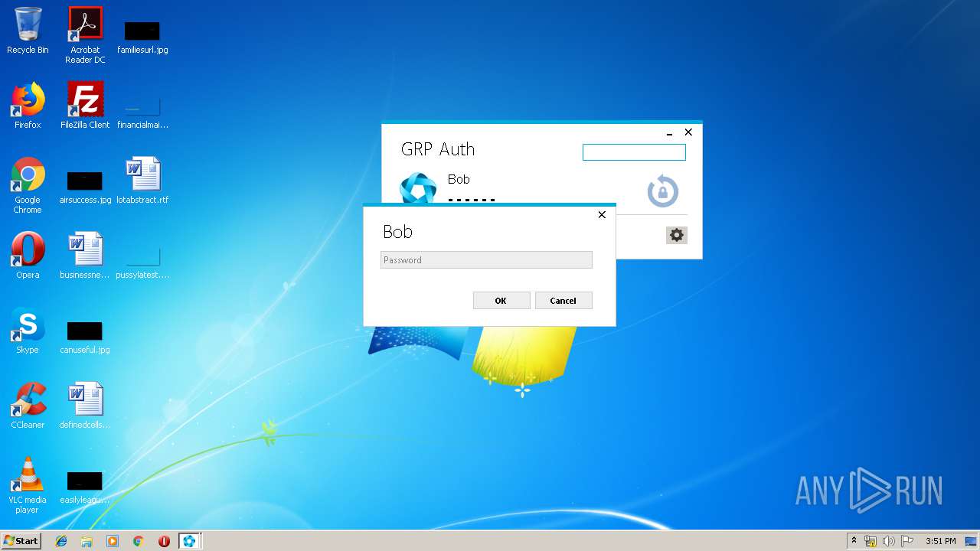Click the Show desktop button

click(972, 541)
